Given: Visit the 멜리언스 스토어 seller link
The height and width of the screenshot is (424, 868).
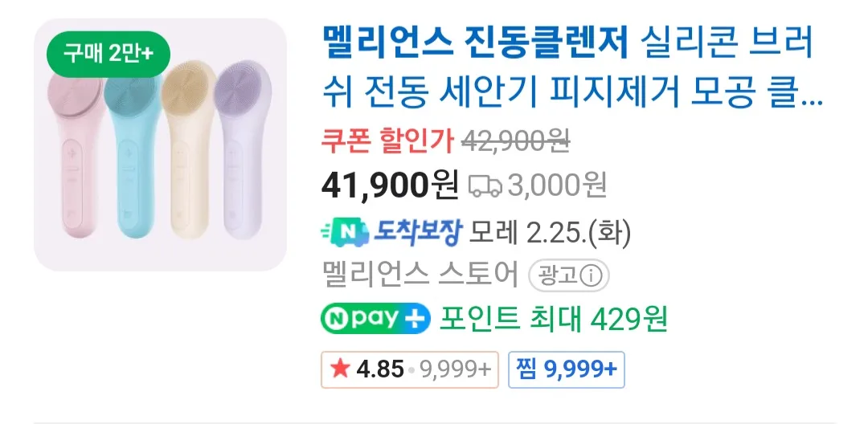Looking at the screenshot, I should [x=420, y=276].
